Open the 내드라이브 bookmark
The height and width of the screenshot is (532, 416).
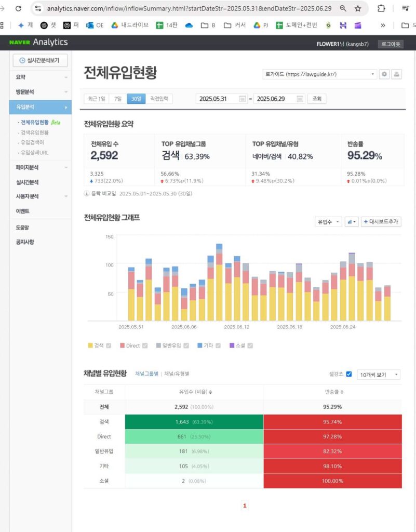130,25
